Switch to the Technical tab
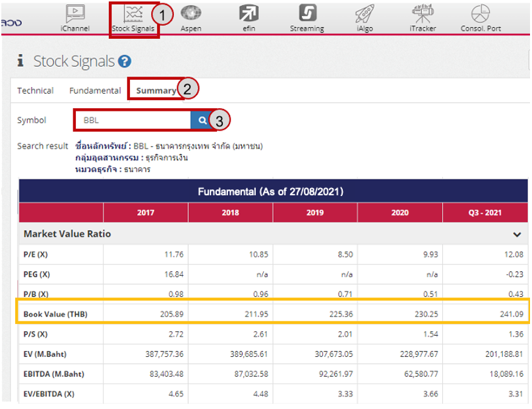Image resolution: width=532 pixels, height=409 pixels. pyautogui.click(x=36, y=90)
